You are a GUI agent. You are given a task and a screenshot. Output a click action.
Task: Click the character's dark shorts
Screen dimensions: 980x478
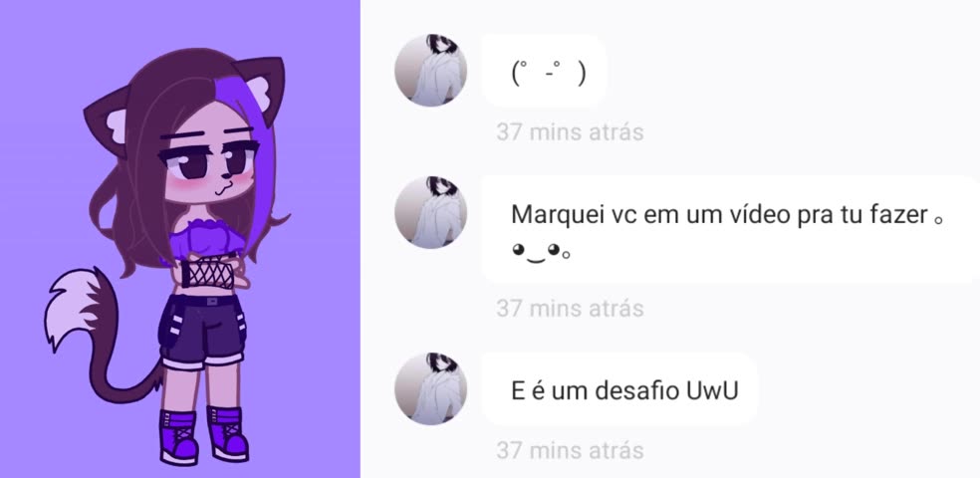click(201, 330)
